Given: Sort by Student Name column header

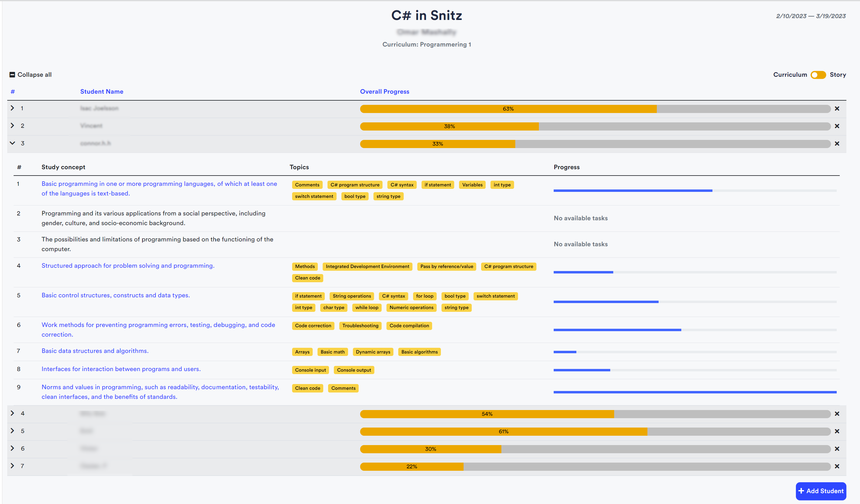Looking at the screenshot, I should [102, 91].
